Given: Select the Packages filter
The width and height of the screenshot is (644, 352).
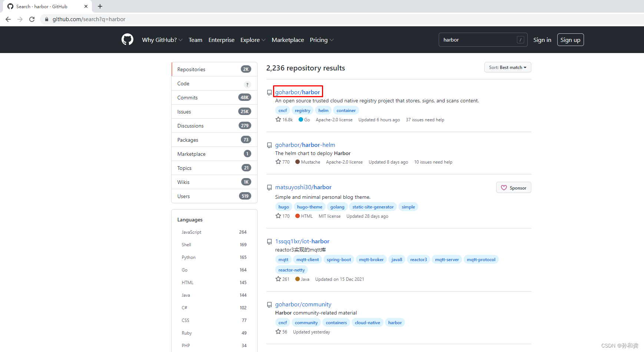Looking at the screenshot, I should click(214, 140).
